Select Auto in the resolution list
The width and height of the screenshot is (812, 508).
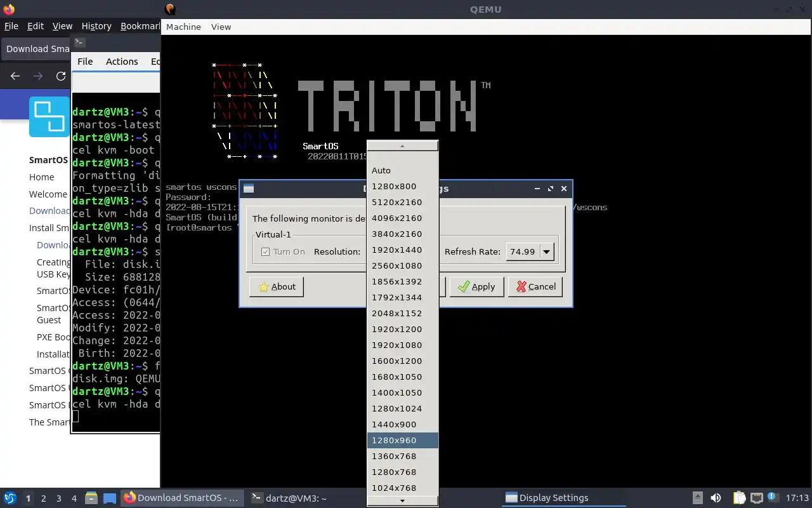(x=402, y=170)
